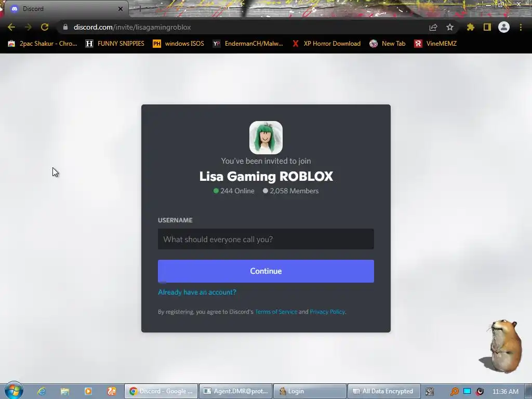Bookmark this page with the star icon
The image size is (532, 399).
point(450,27)
